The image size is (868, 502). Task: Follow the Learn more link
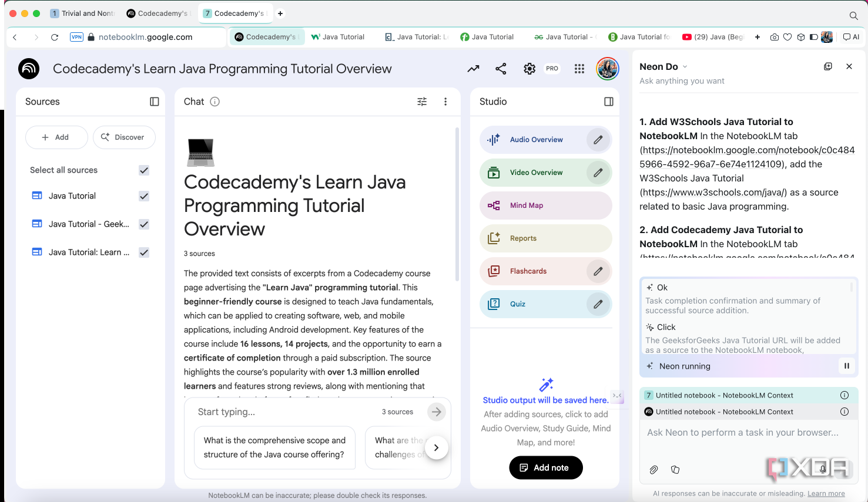(826, 494)
